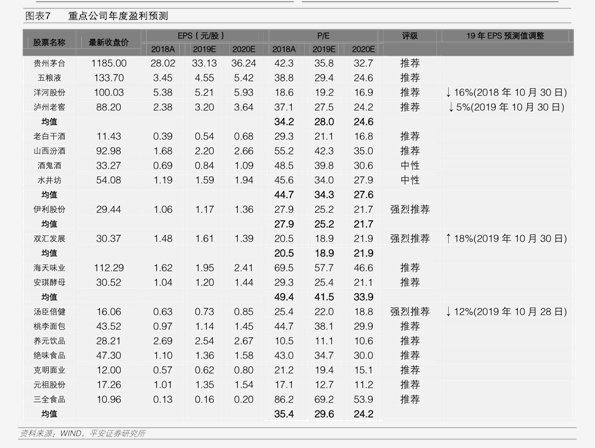Click 双汇发展 2020E EPS value 1.39

[x=244, y=239]
